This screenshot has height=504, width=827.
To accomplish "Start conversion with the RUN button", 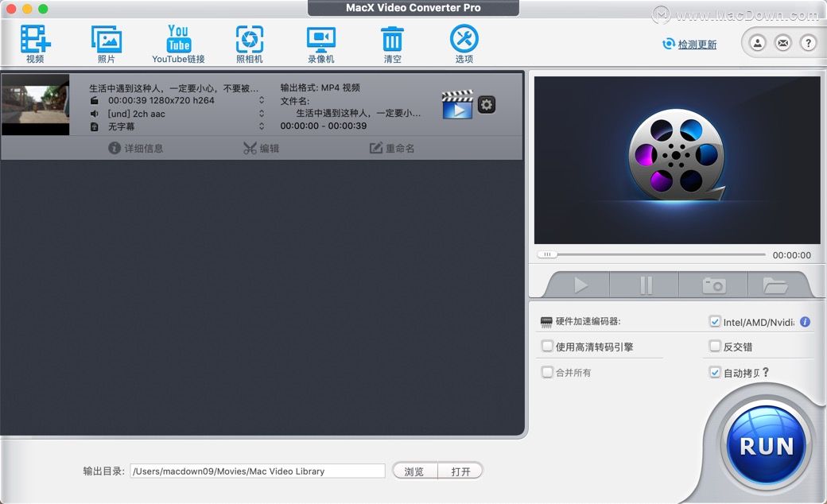I will (767, 445).
